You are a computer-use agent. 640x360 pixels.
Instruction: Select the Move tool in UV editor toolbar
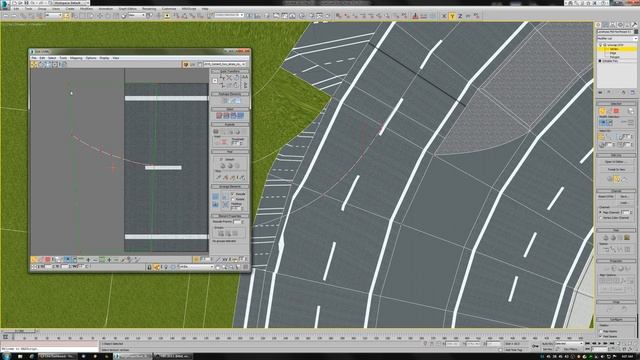tap(34, 64)
